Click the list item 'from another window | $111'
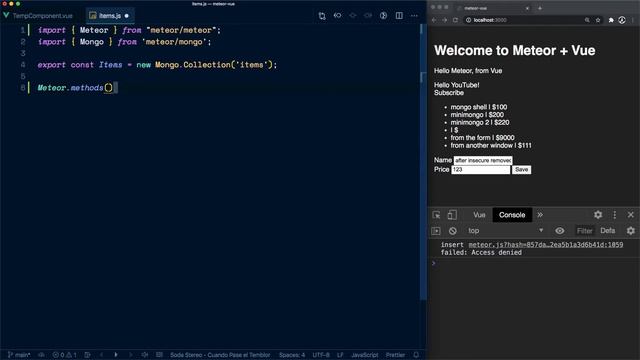This screenshot has width=640, height=360. [x=491, y=146]
